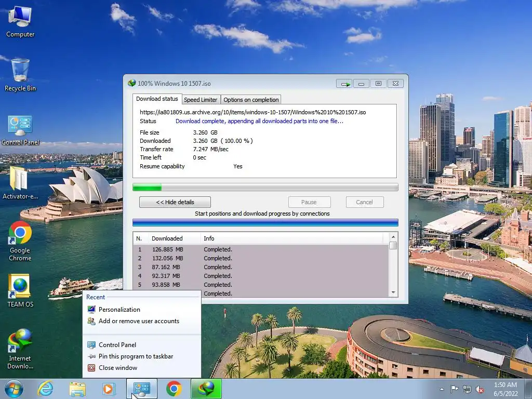
Task: Show hidden system tray icons
Action: point(442,389)
